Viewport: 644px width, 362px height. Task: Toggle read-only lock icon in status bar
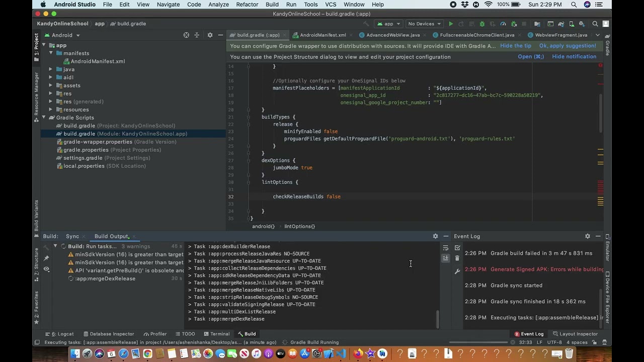coord(594,342)
